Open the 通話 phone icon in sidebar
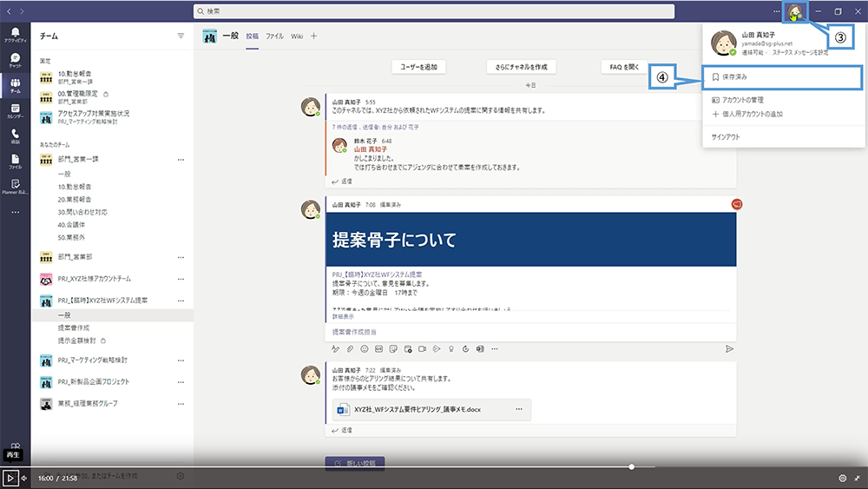868x489 pixels. pyautogui.click(x=14, y=135)
